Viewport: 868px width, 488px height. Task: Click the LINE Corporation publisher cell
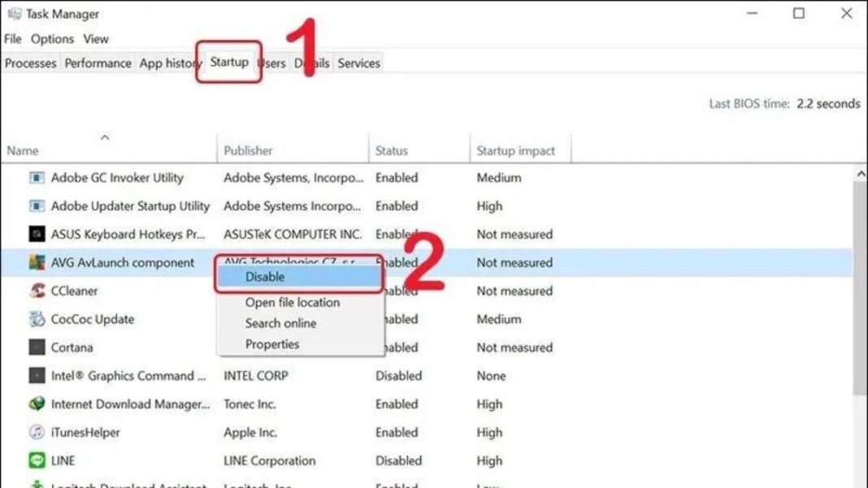pyautogui.click(x=270, y=460)
